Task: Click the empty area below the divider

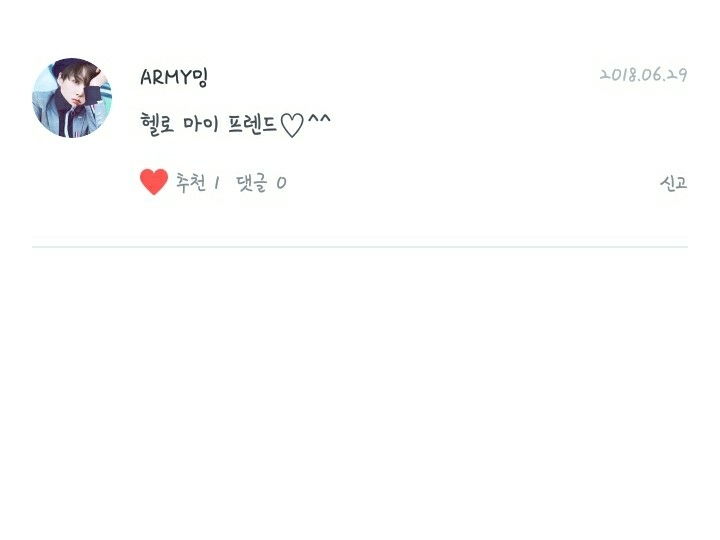Action: pos(360,390)
